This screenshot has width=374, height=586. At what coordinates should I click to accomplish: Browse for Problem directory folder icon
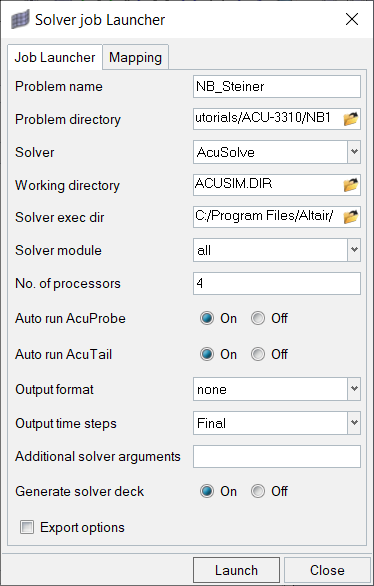coord(350,119)
